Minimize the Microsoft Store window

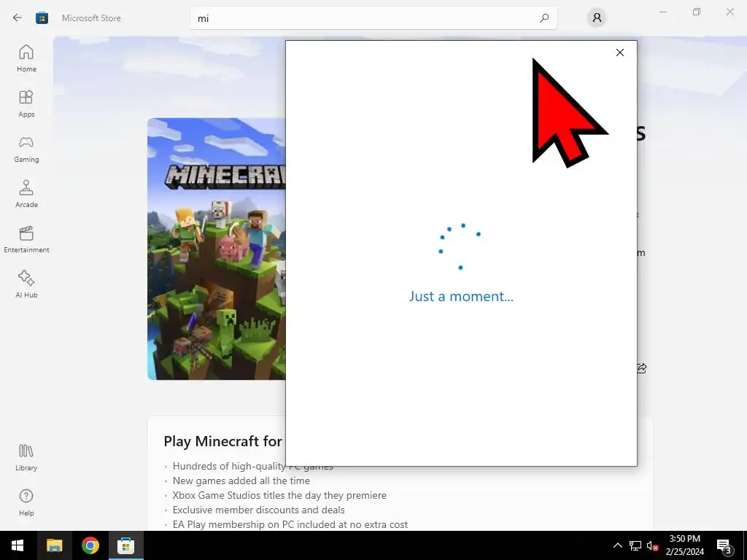pyautogui.click(x=662, y=12)
